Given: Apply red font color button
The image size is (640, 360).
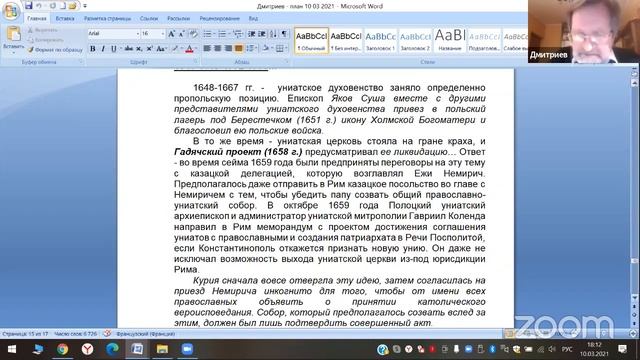Looking at the screenshot, I should [x=189, y=49].
